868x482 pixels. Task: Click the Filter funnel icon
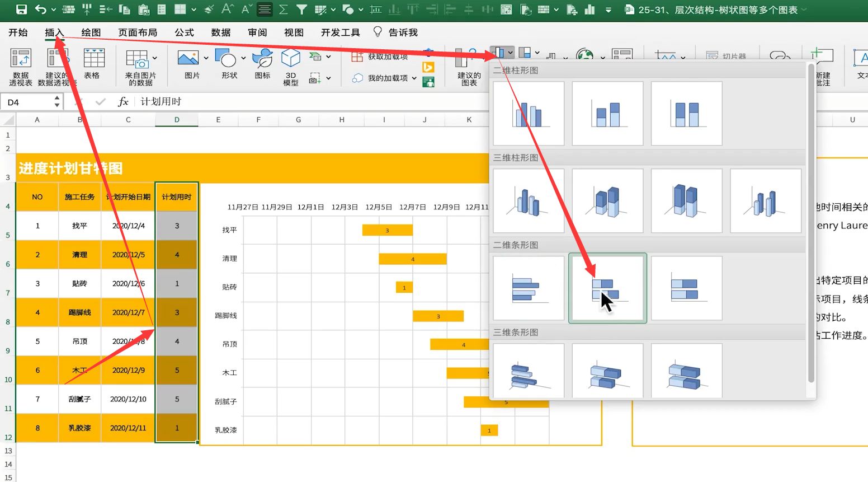point(301,10)
